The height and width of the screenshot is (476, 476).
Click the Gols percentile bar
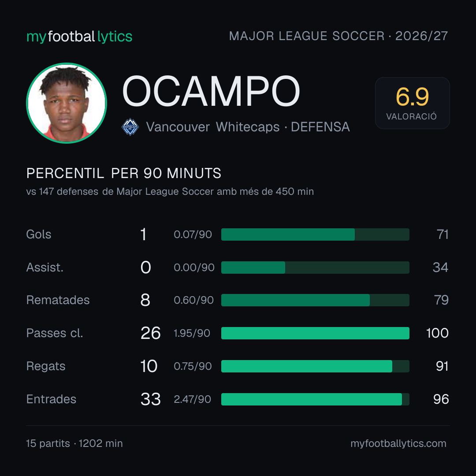point(315,234)
